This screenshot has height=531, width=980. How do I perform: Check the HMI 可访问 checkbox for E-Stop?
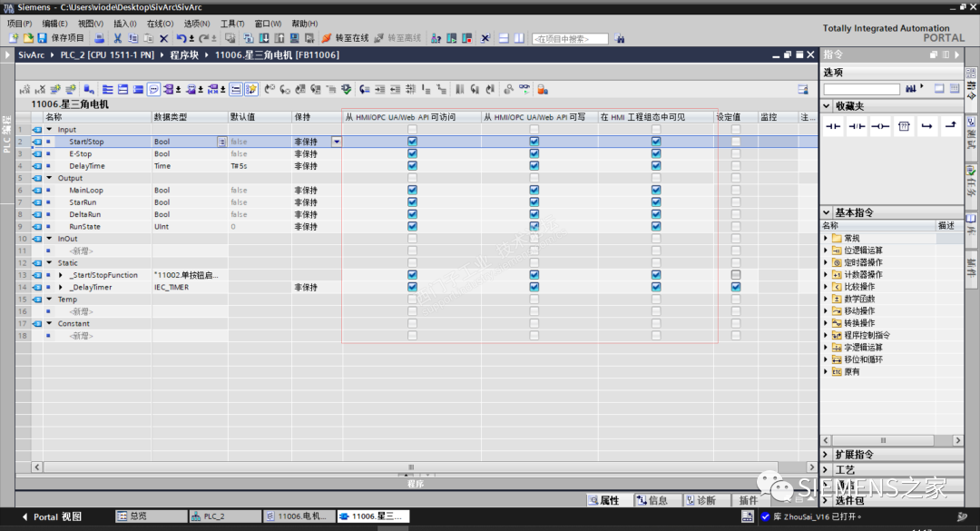point(412,153)
